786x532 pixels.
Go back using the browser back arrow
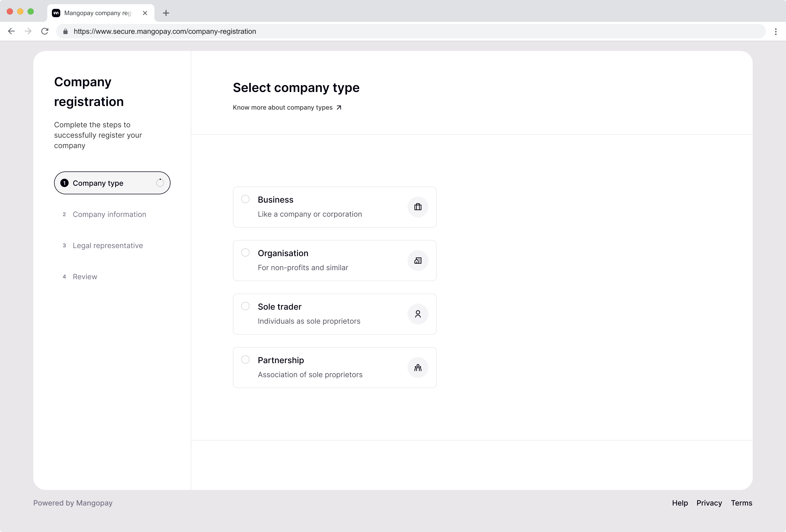pyautogui.click(x=11, y=31)
